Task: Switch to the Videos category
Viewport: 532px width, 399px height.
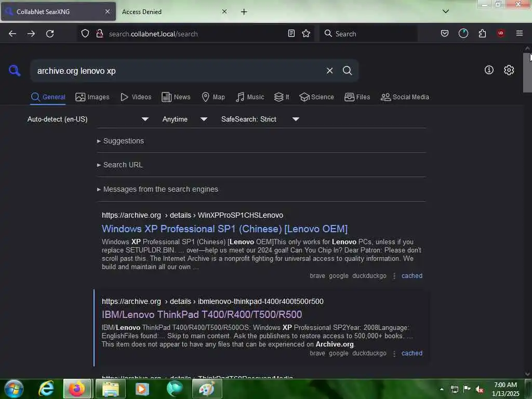Action: (136, 97)
